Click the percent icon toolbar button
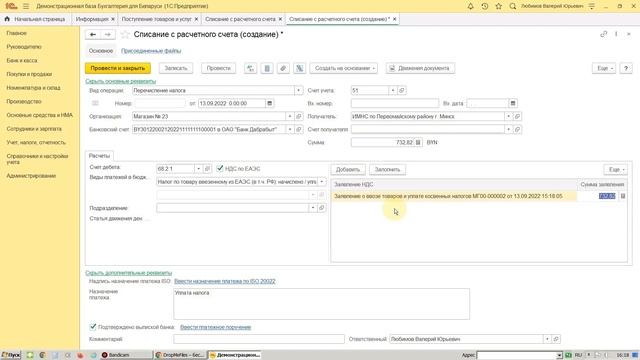The height and width of the screenshot is (360, 640). pyautogui.click(x=299, y=68)
